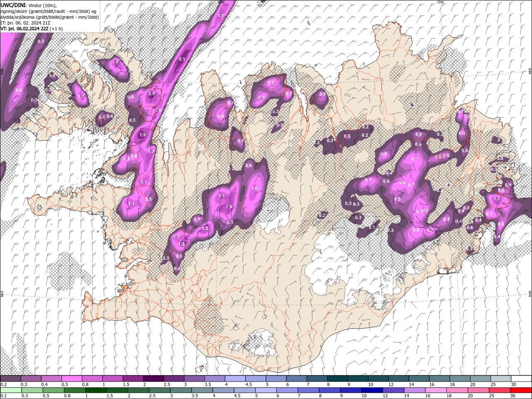Click the 1.0 precipitation value label
Screen dimensions: 532x399
tap(254, 188)
